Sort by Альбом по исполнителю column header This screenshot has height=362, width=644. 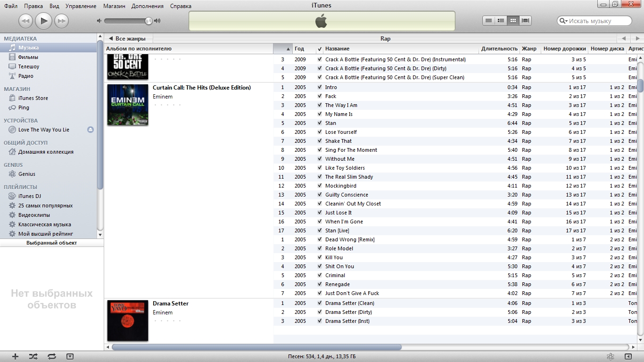pos(189,49)
